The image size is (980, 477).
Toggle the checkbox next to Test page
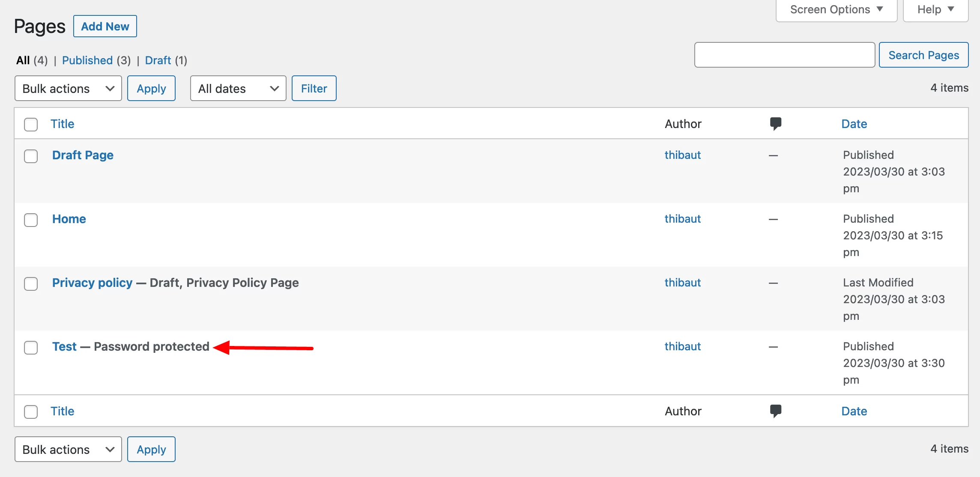click(31, 346)
